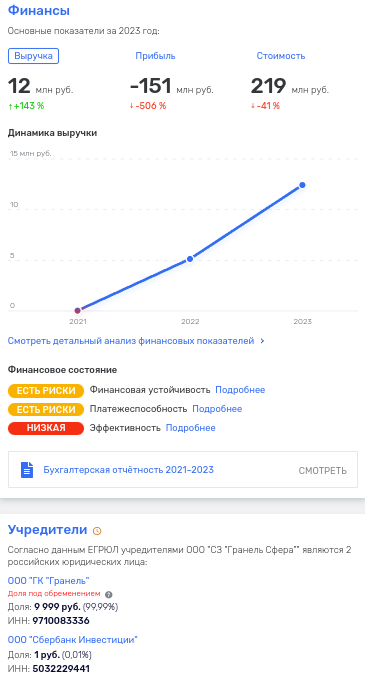Switch to the Прибыль tab

pos(155,56)
